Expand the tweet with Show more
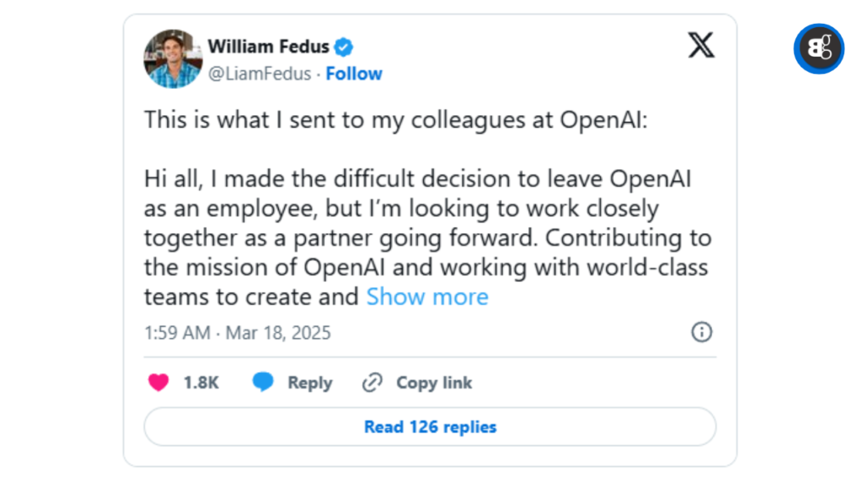 [x=427, y=297]
